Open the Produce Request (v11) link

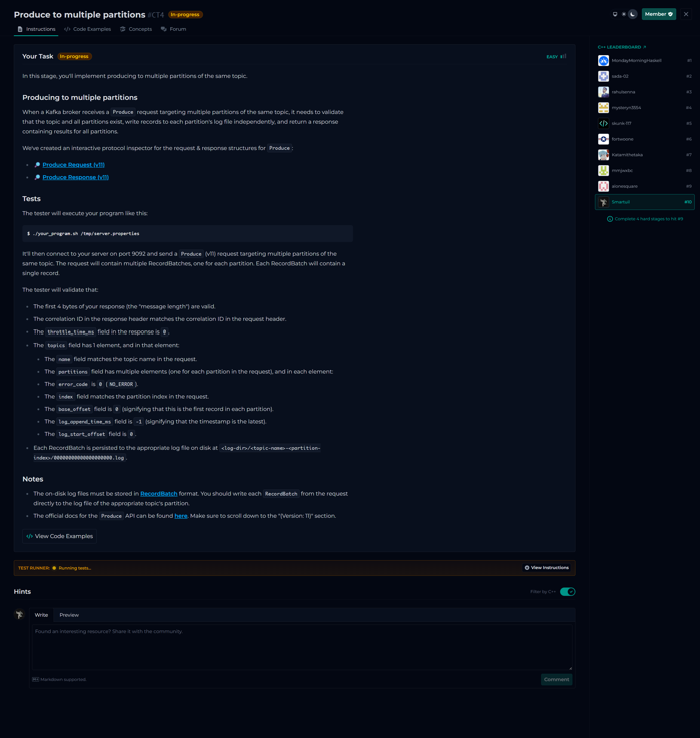74,165
